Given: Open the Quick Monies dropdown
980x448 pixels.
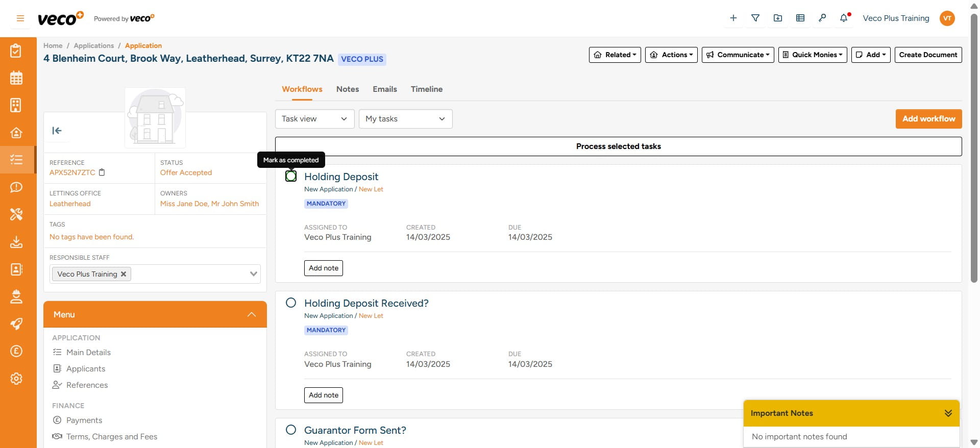Looking at the screenshot, I should pyautogui.click(x=813, y=55).
